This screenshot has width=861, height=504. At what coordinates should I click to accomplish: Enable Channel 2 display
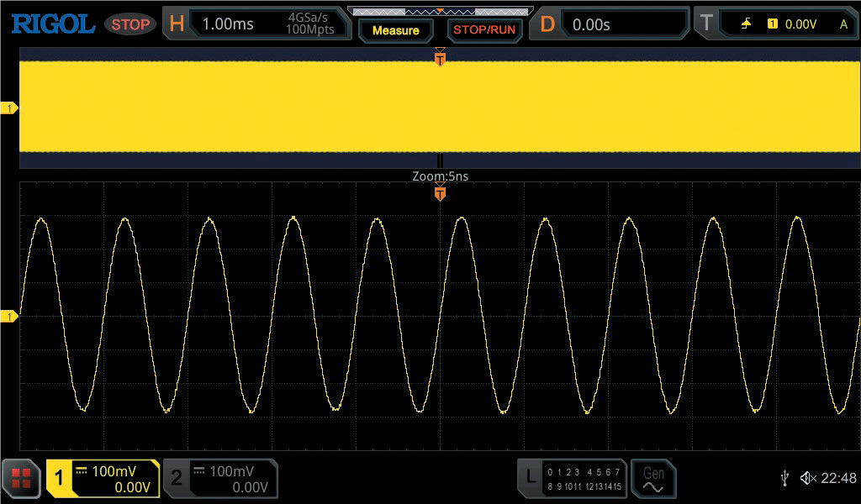(220, 479)
